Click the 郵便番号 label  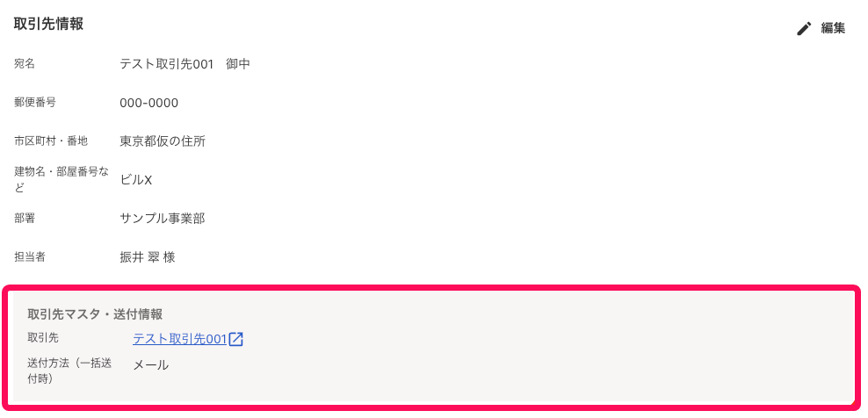click(x=35, y=102)
